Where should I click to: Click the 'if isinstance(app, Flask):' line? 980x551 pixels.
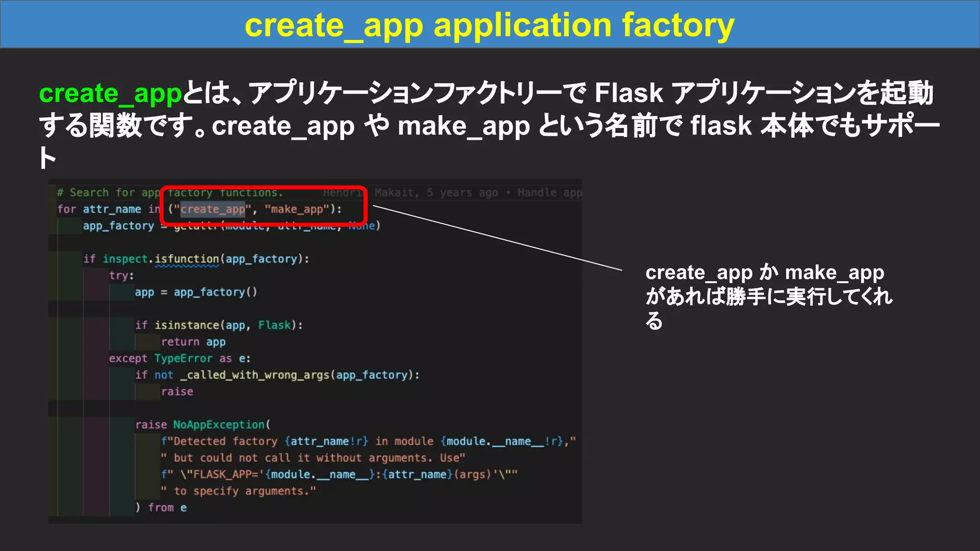click(219, 325)
